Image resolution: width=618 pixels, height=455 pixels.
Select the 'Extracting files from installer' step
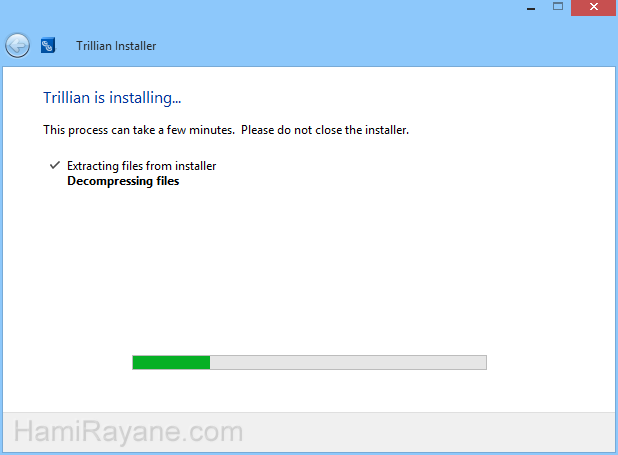141,166
